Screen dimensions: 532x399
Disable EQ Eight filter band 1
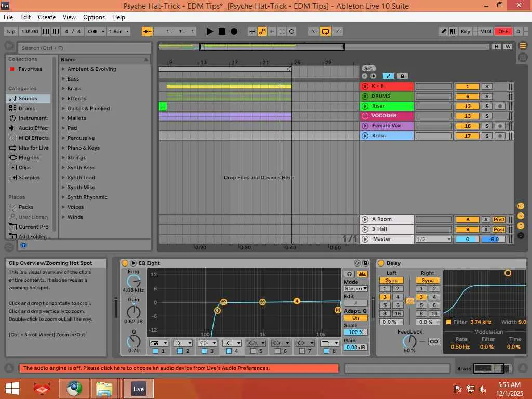(x=155, y=351)
